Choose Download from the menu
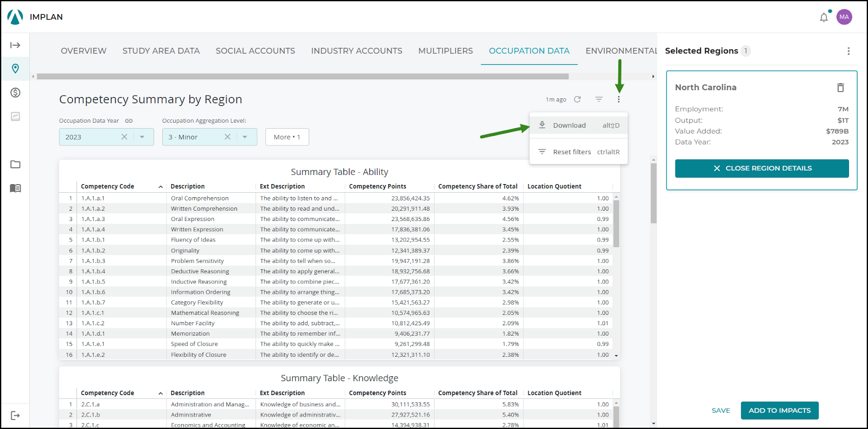Screen dimensions: 868x429 578,125
